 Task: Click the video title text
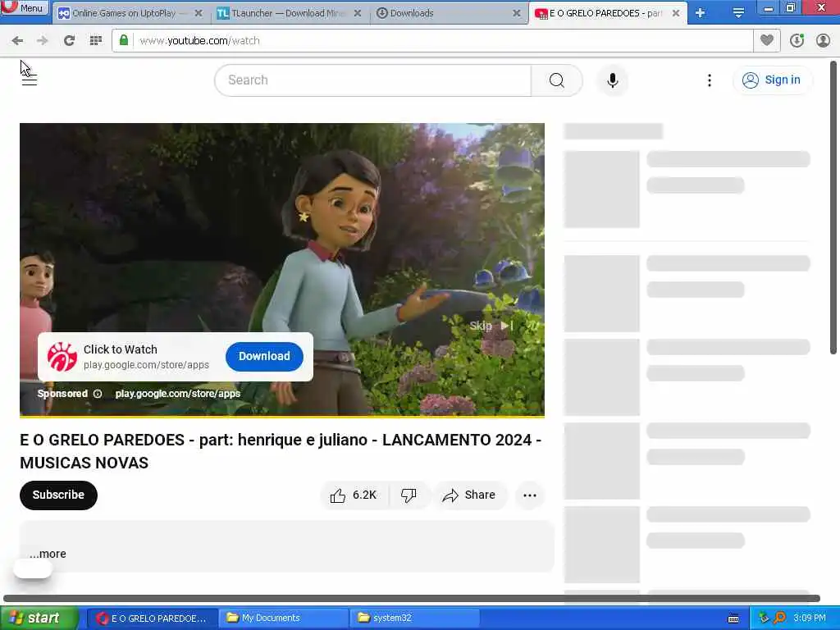281,451
